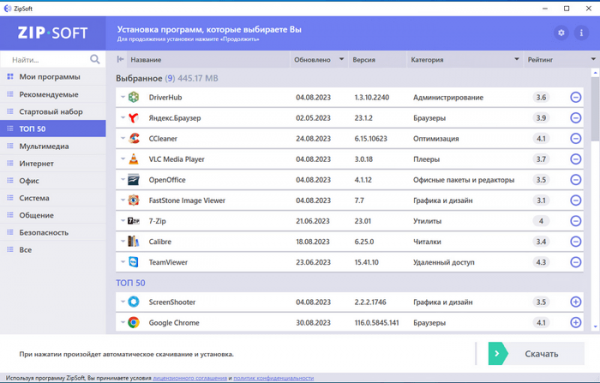
Task: Remove DriverHub from selected via minus button
Action: click(576, 97)
